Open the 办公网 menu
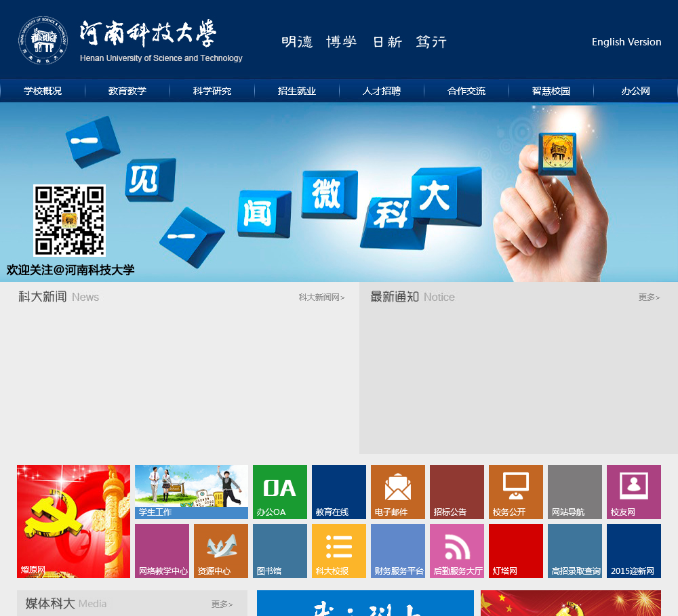This screenshot has width=678, height=616. coord(636,91)
